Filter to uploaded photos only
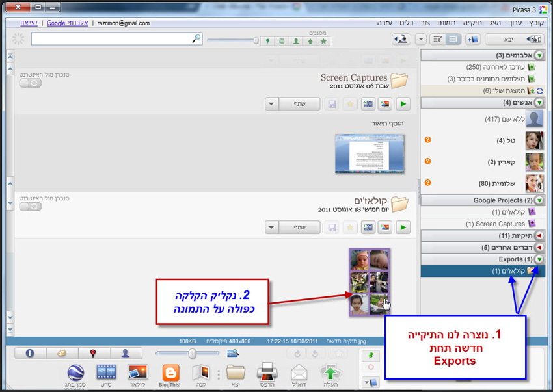Screen dimensions: 553x392 coord(310,41)
